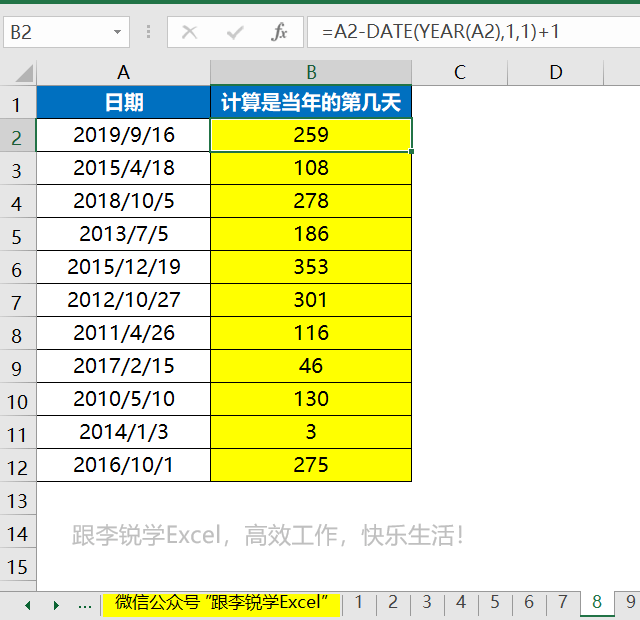Switch to sheet tab 6
Image resolution: width=640 pixels, height=620 pixels.
[x=529, y=602]
